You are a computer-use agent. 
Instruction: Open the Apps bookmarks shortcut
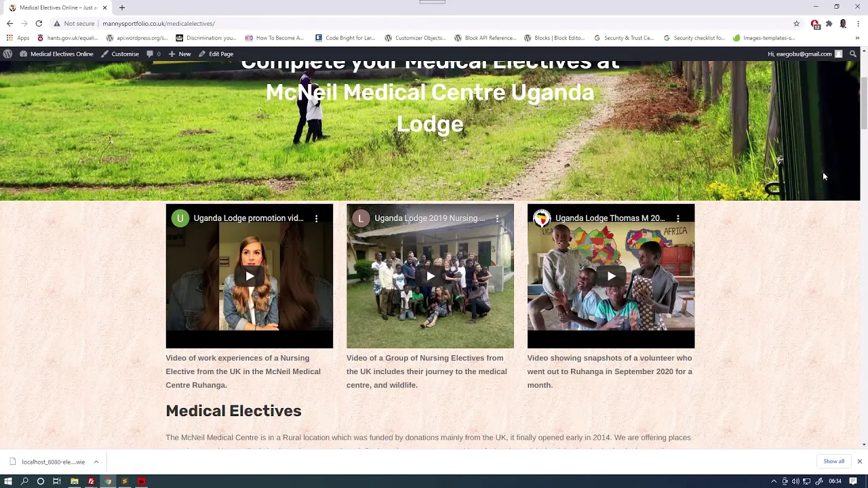pyautogui.click(x=18, y=38)
